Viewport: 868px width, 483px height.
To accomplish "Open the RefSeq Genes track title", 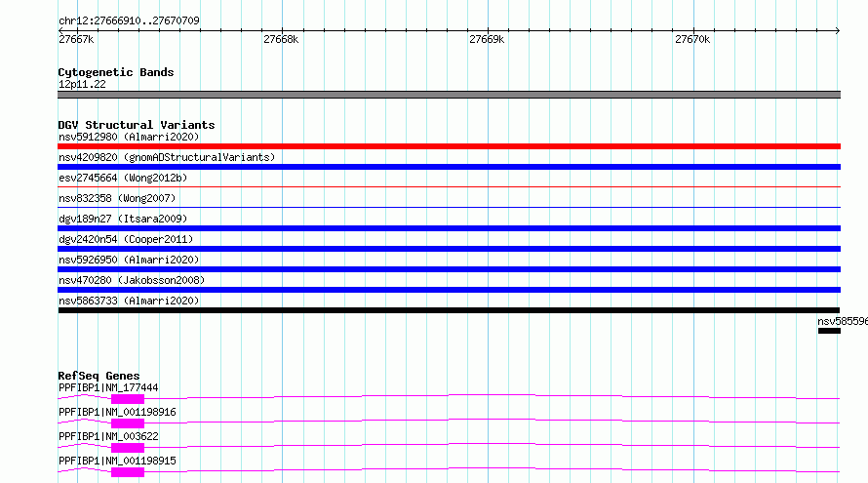I will tap(99, 376).
